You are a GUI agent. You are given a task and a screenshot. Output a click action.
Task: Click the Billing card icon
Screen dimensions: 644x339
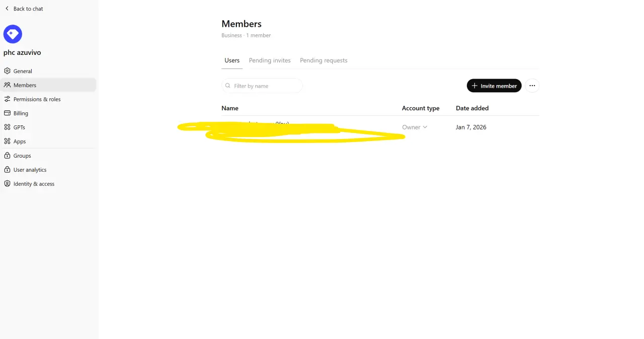coord(7,113)
